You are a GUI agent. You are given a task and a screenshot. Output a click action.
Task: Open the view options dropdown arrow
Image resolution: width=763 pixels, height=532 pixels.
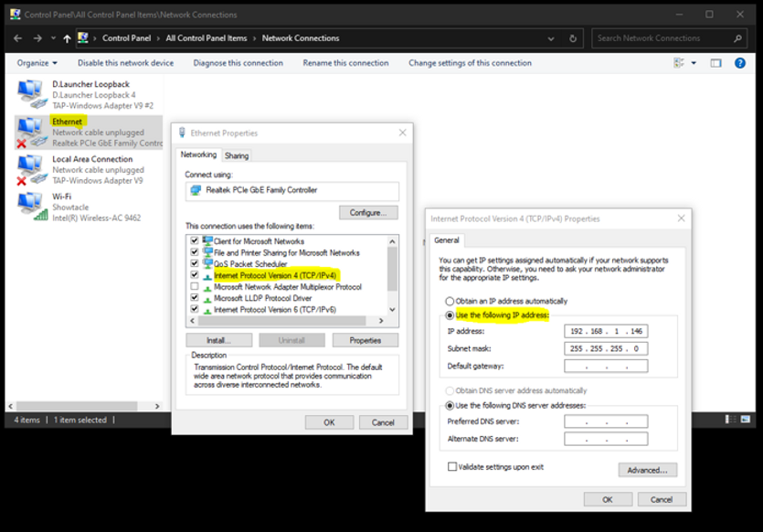tap(694, 63)
